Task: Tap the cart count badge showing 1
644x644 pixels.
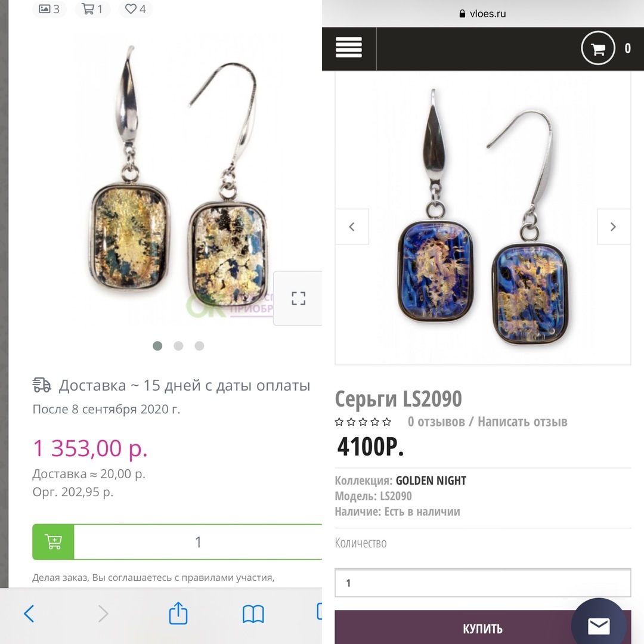Action: (92, 9)
